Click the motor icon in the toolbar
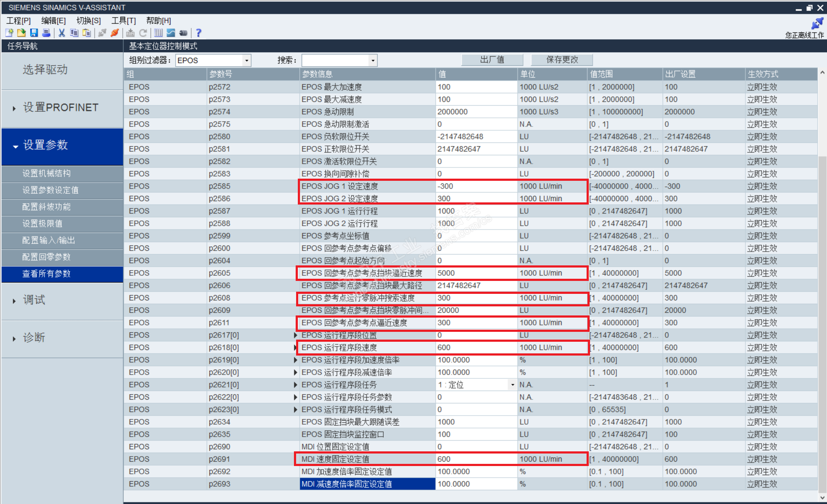This screenshot has height=504, width=827. coord(183,33)
